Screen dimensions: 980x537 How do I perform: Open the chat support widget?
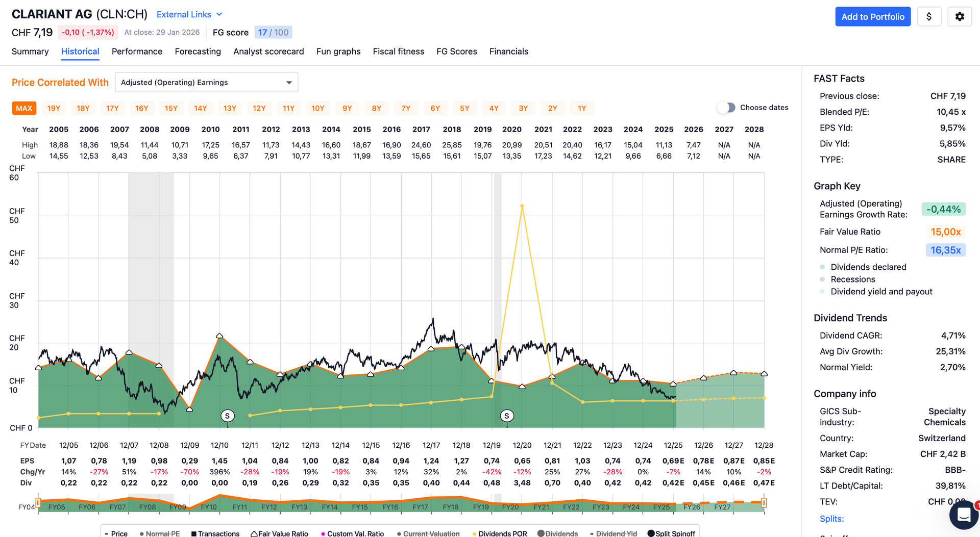(x=963, y=515)
